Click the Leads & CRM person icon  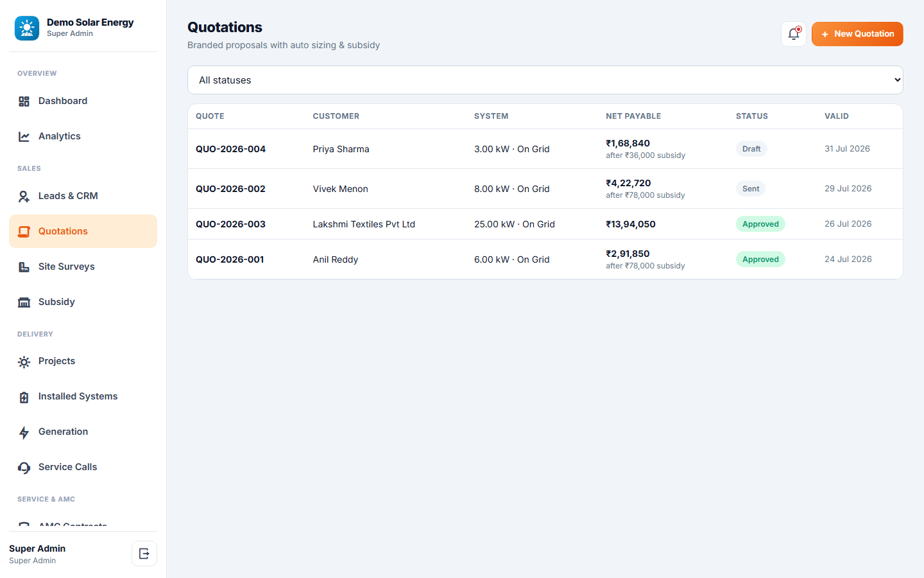tap(24, 197)
